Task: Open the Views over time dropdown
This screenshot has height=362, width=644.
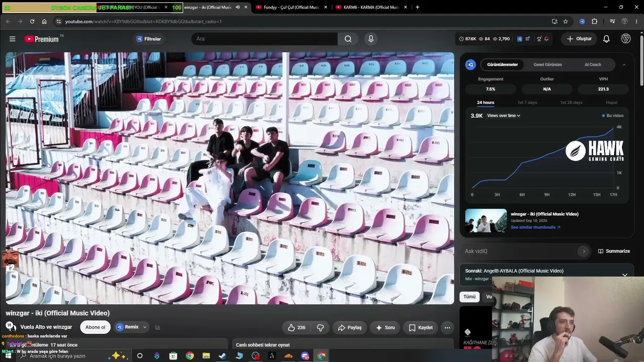Action: tap(504, 116)
